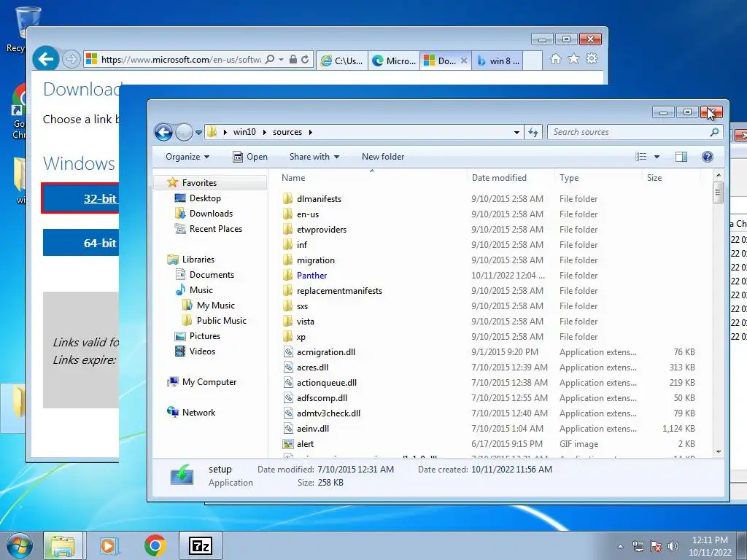Screen dimensions: 747x560
Task: Select the sxs folder
Action: [x=302, y=306]
